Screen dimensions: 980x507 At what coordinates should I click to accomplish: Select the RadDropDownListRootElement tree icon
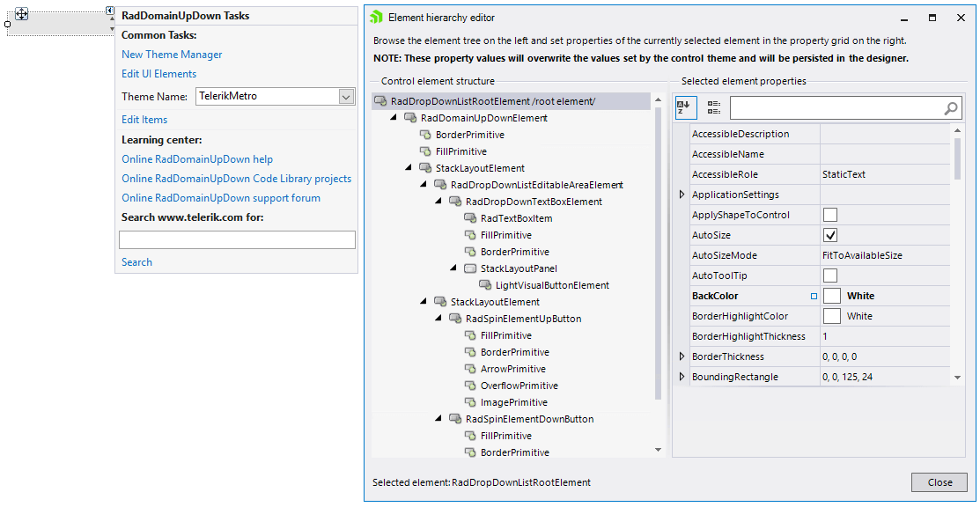pyautogui.click(x=379, y=100)
